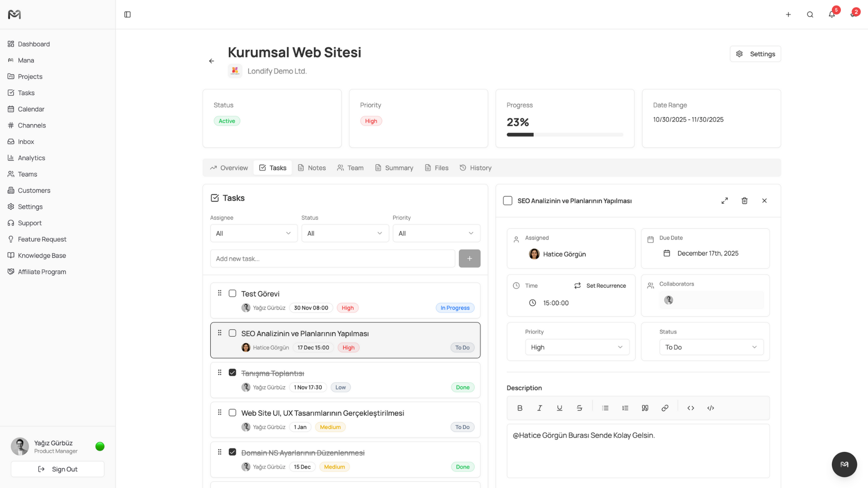The width and height of the screenshot is (868, 488).
Task: Open notifications from the bell icon
Action: tap(831, 14)
